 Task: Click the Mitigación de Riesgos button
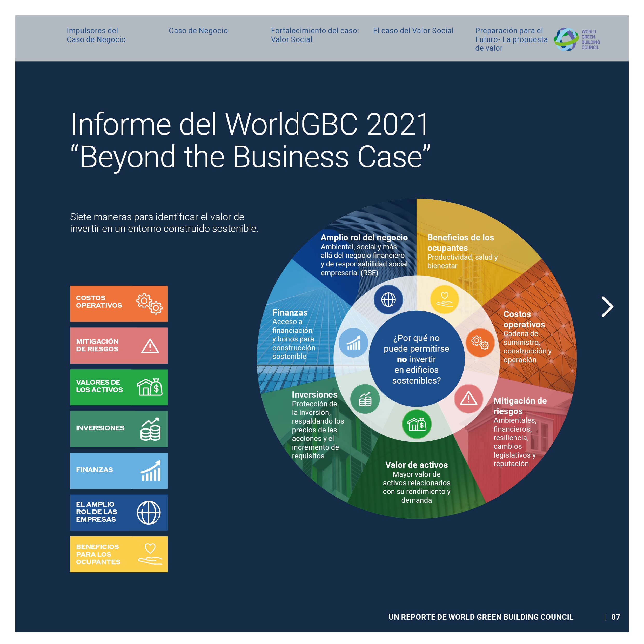pos(119,345)
